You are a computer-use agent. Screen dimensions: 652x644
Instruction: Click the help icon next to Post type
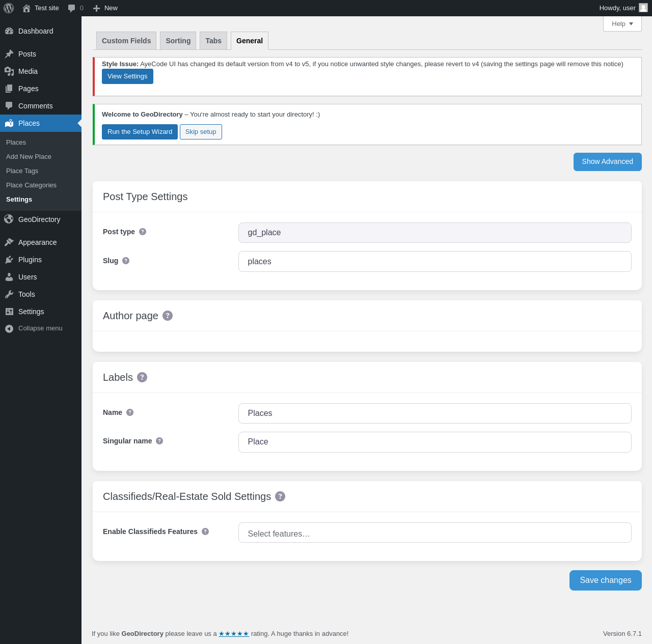pyautogui.click(x=143, y=232)
